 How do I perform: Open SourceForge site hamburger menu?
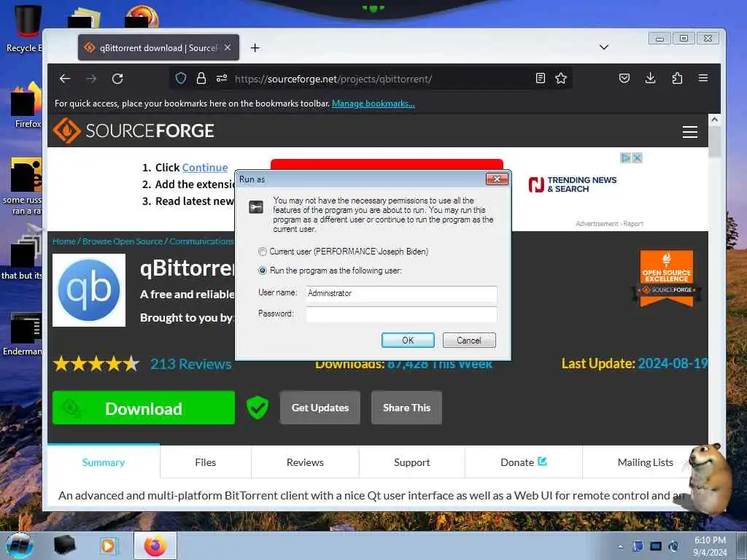[x=690, y=132]
